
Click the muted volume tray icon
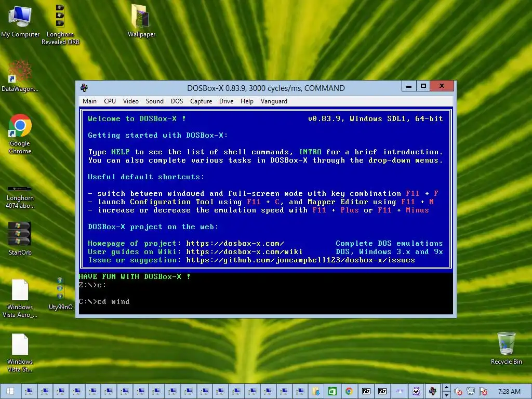[458, 392]
